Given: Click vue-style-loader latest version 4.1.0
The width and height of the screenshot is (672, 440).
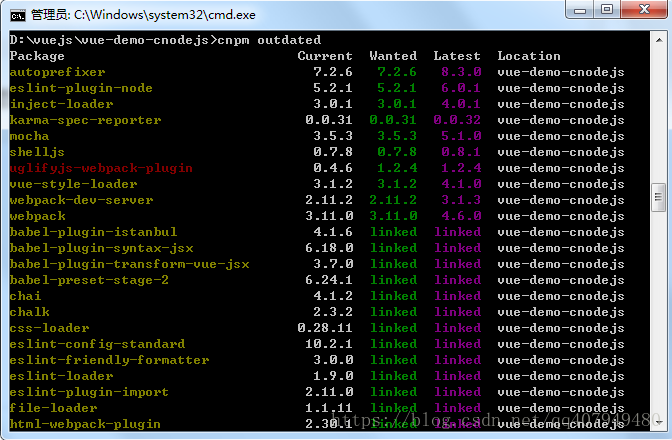Looking at the screenshot, I should click(x=461, y=184).
